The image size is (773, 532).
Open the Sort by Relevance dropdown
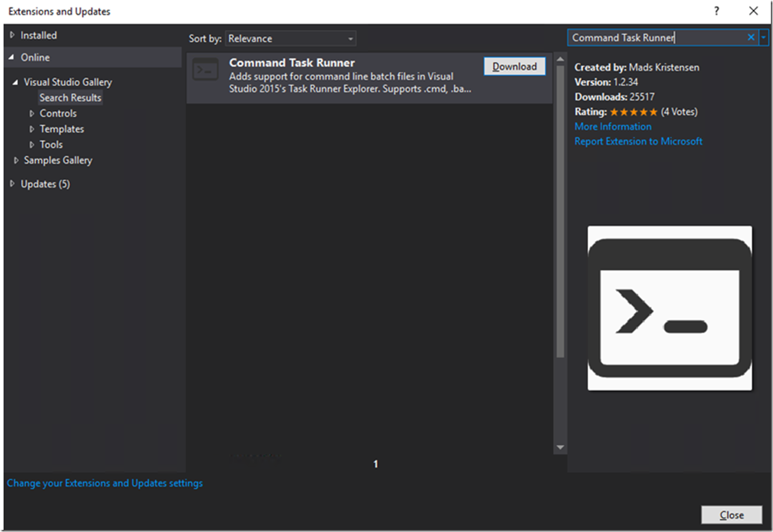291,39
